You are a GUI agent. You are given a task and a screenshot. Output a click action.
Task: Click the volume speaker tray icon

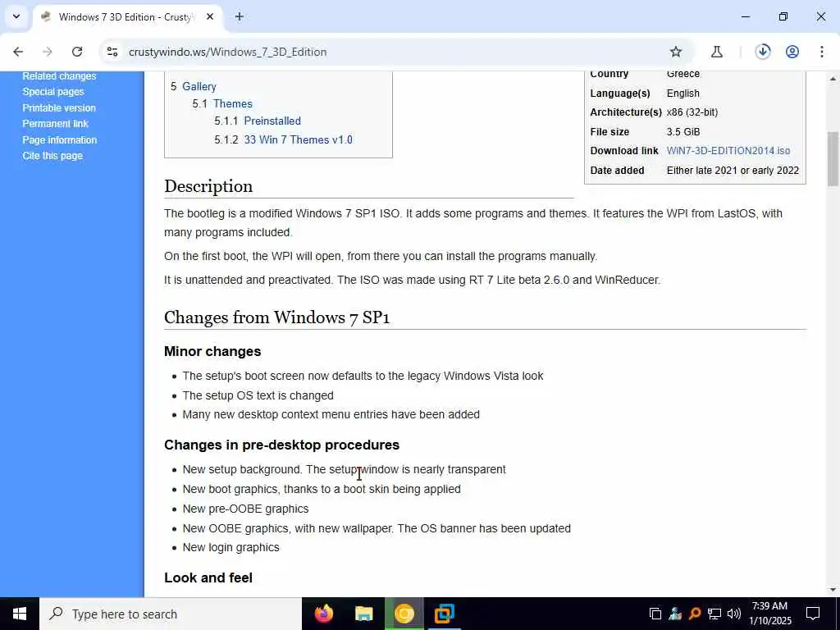pyautogui.click(x=734, y=614)
